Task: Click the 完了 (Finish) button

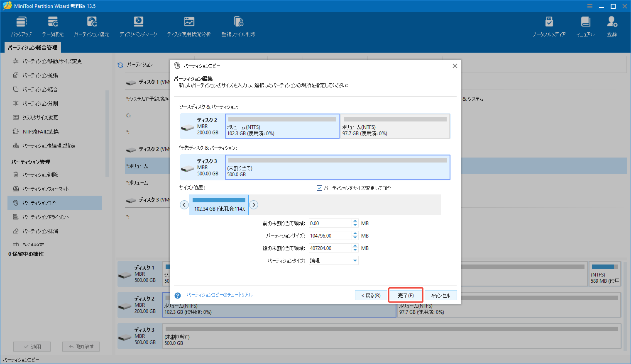Action: 406,295
